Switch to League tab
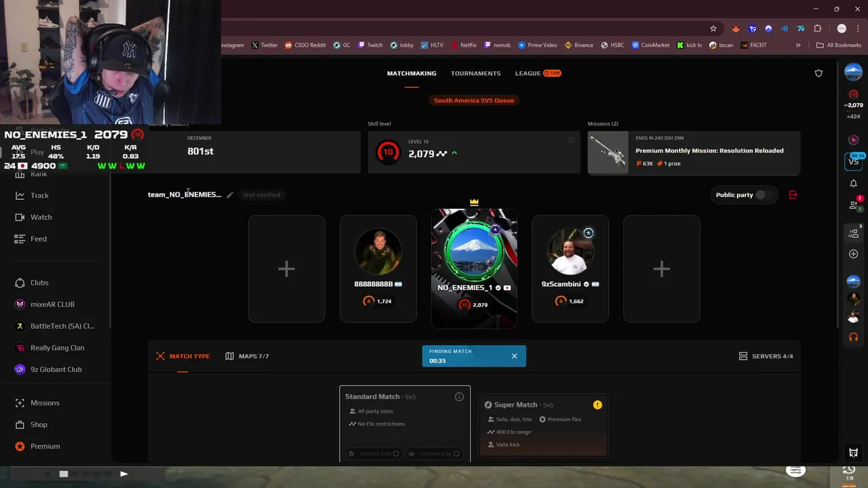This screenshot has height=488, width=868. point(537,73)
